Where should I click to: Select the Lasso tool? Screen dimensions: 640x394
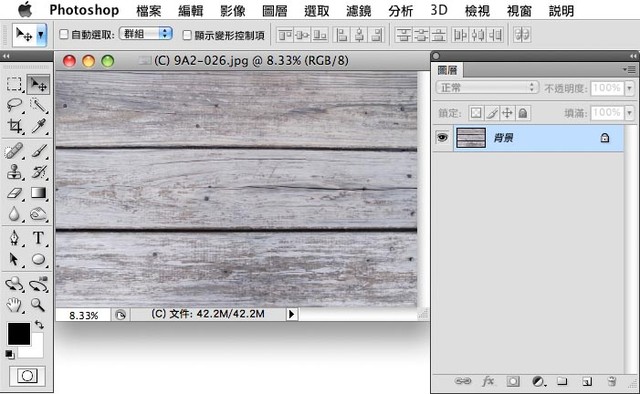(x=14, y=105)
